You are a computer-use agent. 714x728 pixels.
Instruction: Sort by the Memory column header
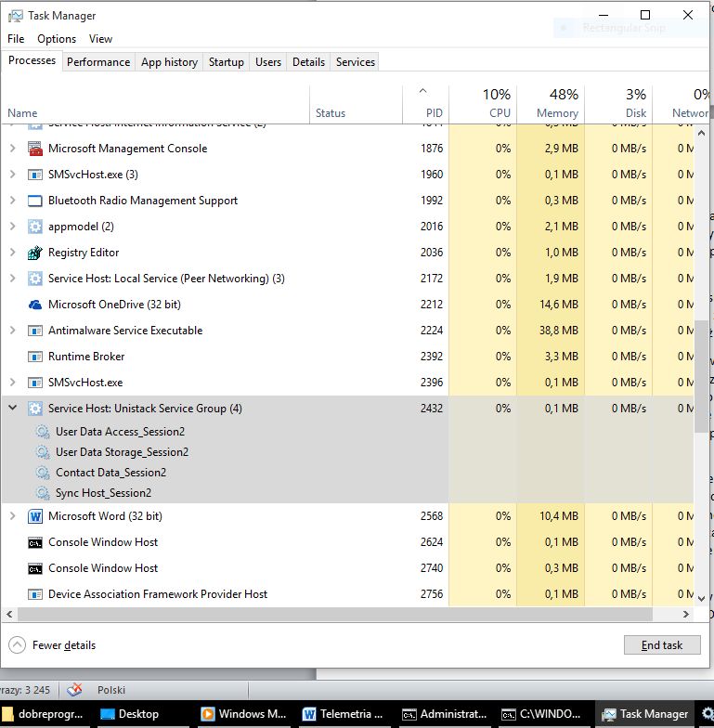pyautogui.click(x=551, y=105)
